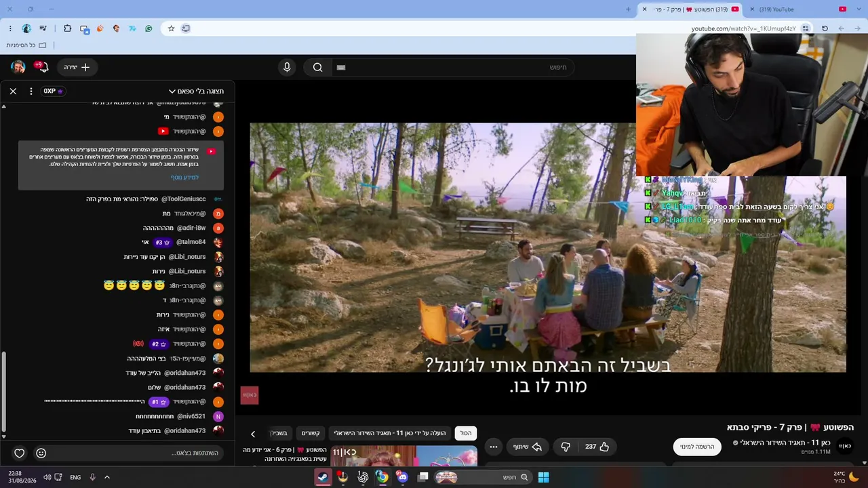
Task: Click the share button under the video
Action: (x=528, y=447)
